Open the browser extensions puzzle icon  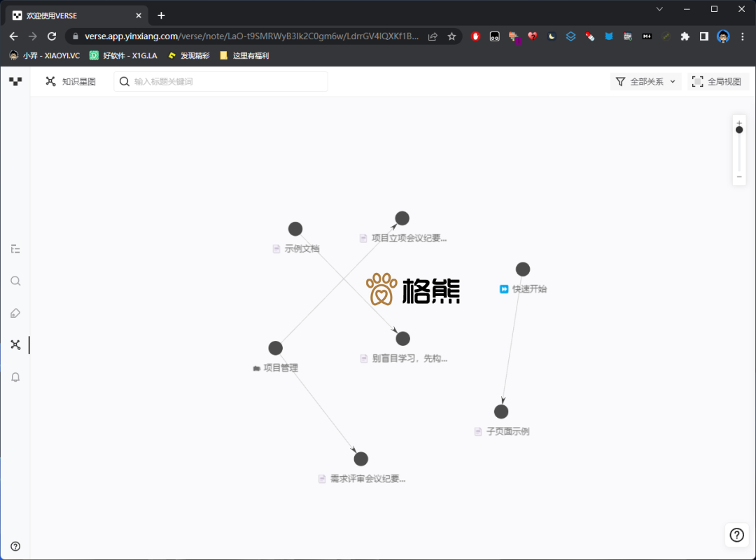(685, 36)
